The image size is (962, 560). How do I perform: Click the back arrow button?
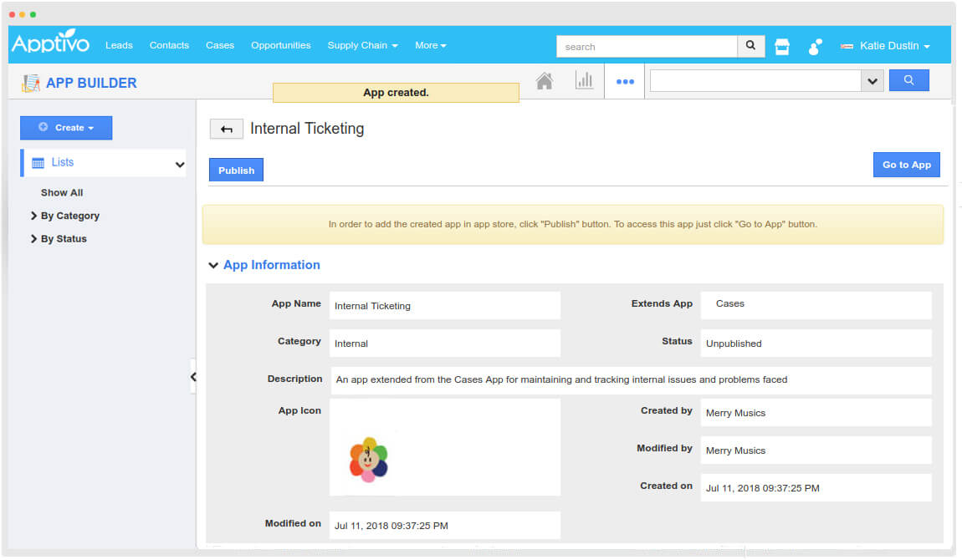point(226,129)
